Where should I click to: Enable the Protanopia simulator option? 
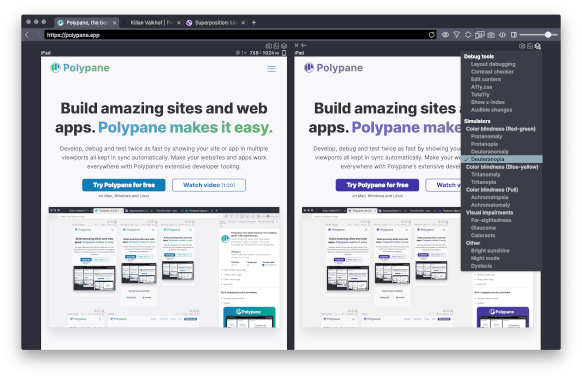click(484, 144)
